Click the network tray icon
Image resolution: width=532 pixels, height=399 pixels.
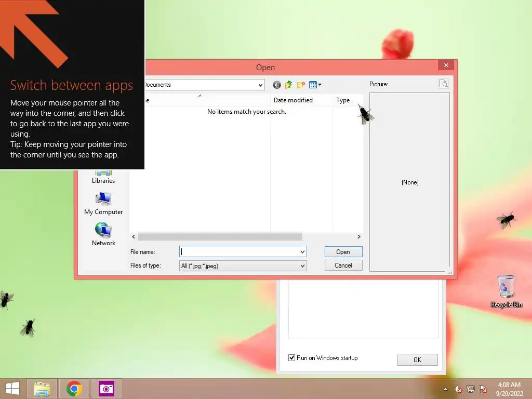[x=471, y=389]
